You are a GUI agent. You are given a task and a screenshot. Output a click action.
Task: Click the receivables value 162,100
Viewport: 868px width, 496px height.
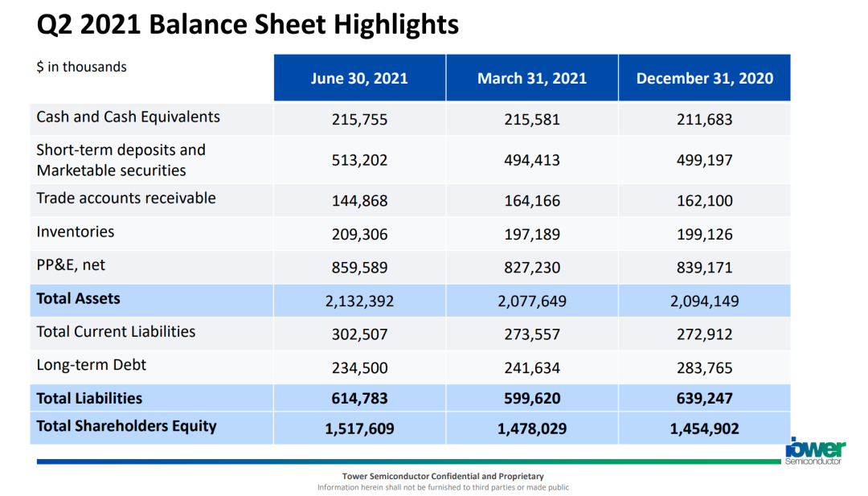[x=705, y=200]
